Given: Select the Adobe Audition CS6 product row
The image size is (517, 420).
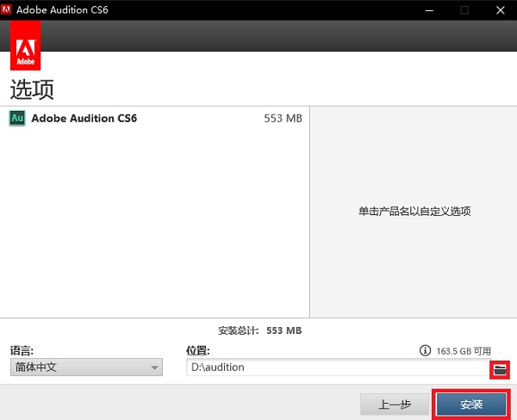Looking at the screenshot, I should pos(154,118).
